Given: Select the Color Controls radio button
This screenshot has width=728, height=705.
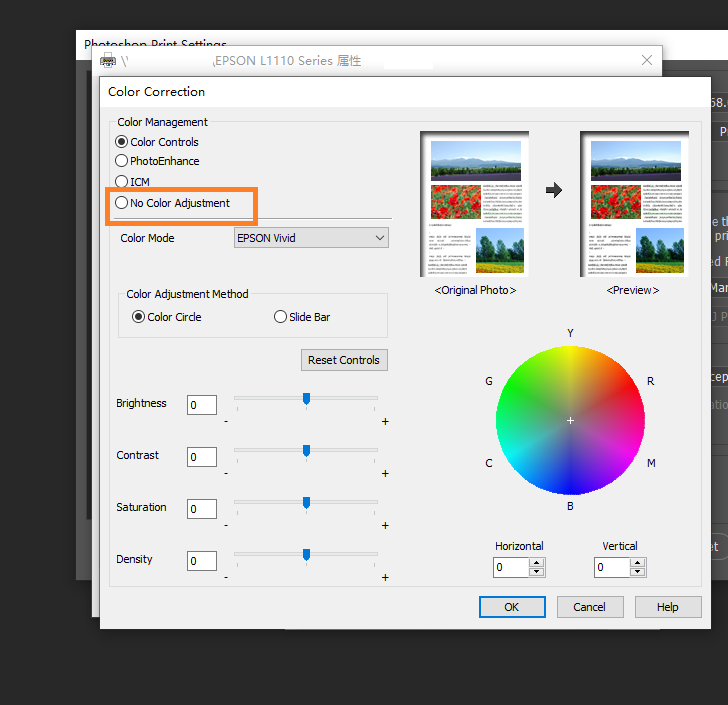Looking at the screenshot, I should point(122,142).
